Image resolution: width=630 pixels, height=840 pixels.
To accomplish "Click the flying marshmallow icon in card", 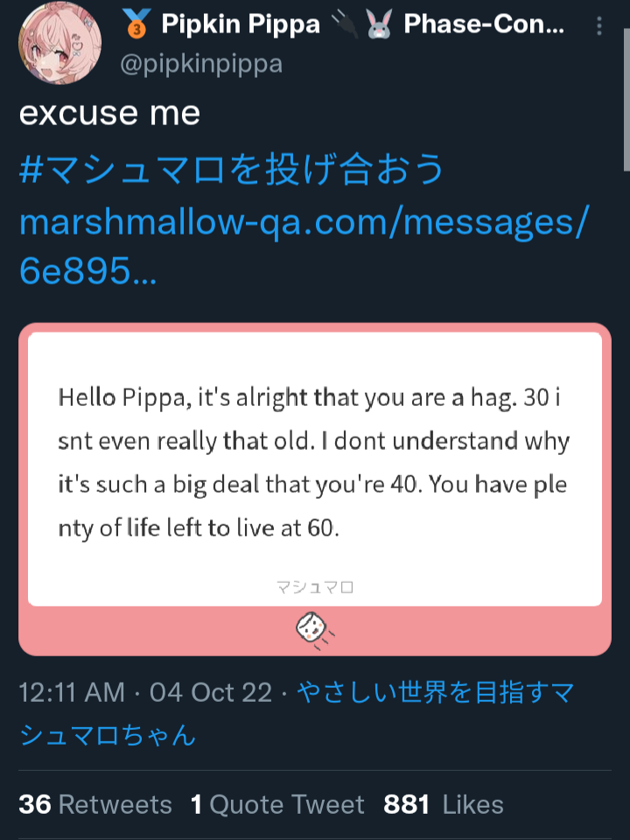I will tap(314, 631).
